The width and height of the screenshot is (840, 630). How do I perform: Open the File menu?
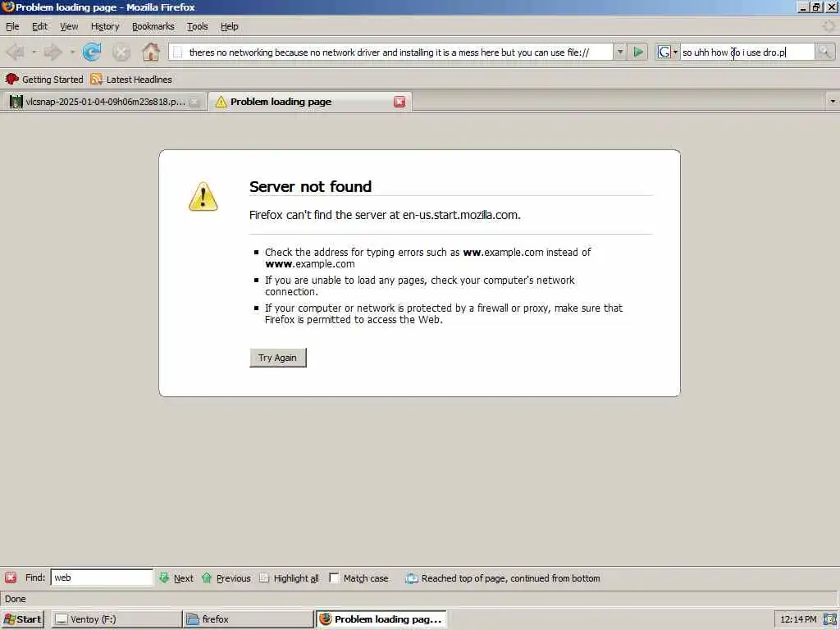(x=12, y=26)
